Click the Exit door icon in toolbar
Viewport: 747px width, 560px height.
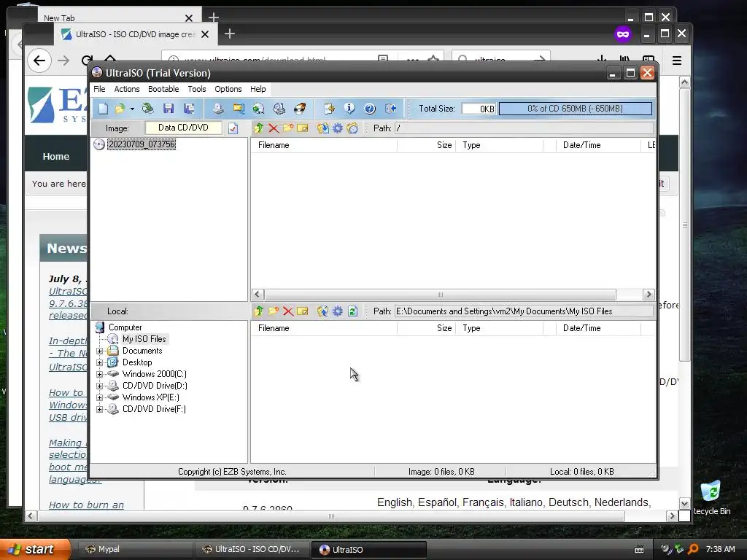point(391,109)
